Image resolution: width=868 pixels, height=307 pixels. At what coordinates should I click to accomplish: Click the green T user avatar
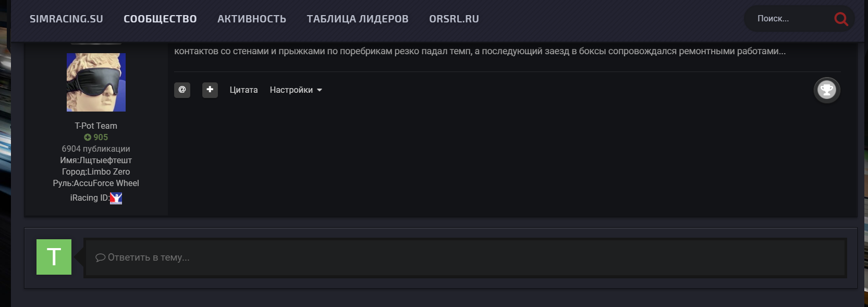[x=54, y=257]
